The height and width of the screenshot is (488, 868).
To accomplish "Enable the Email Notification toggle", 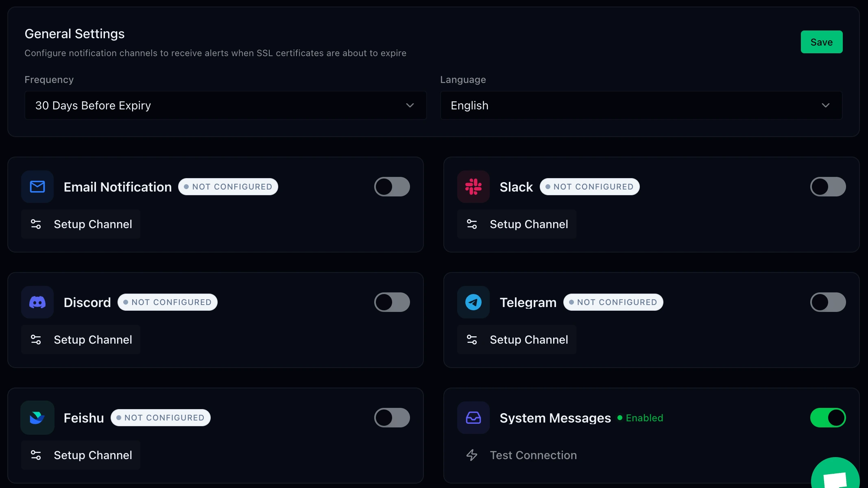I will pyautogui.click(x=392, y=187).
